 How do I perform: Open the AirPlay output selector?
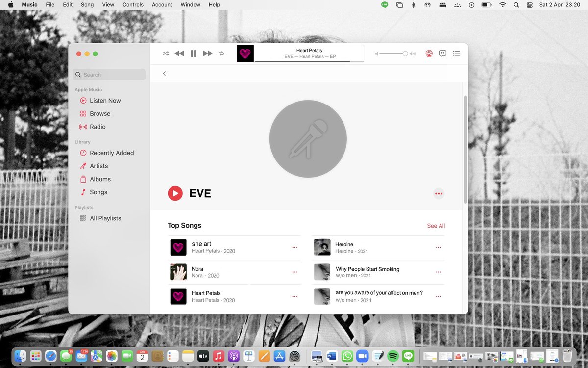(429, 53)
